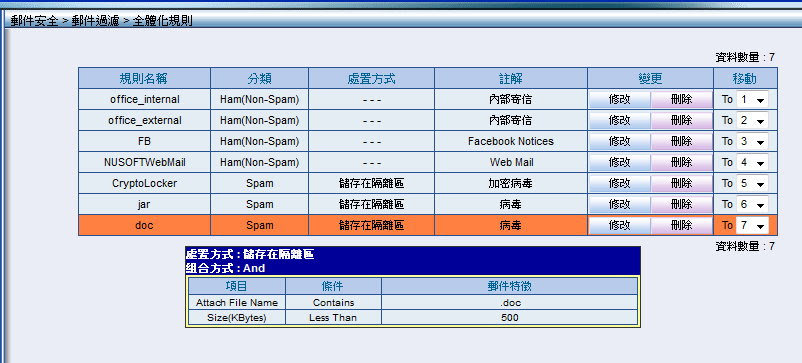The width and height of the screenshot is (802, 363).
Task: Click the Facebook Notices comment cell
Action: (511, 141)
